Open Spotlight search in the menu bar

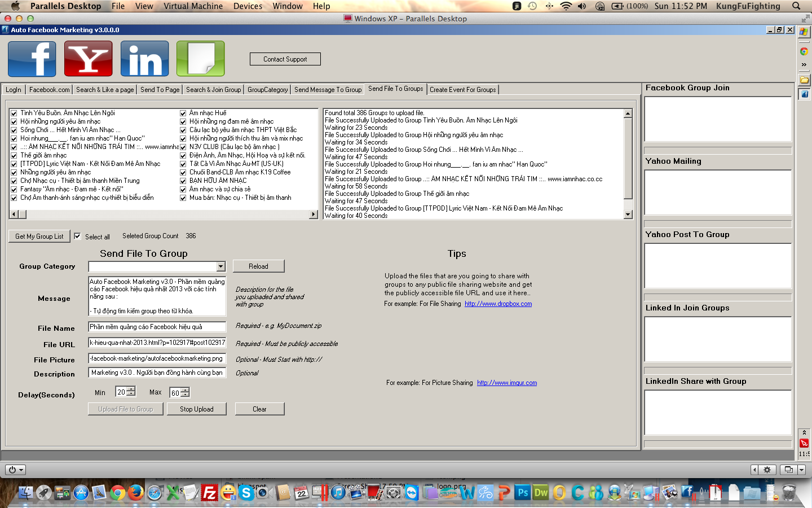tap(796, 6)
